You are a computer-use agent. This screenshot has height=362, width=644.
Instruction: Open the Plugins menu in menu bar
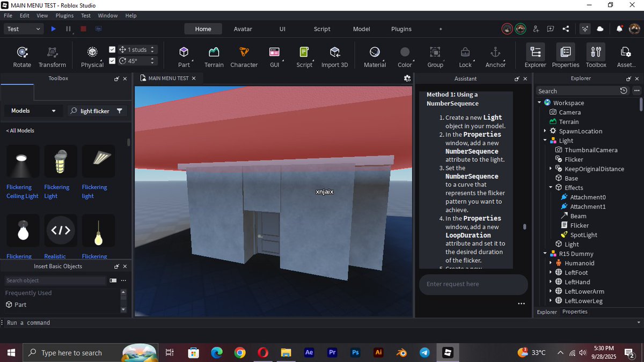pyautogui.click(x=64, y=16)
